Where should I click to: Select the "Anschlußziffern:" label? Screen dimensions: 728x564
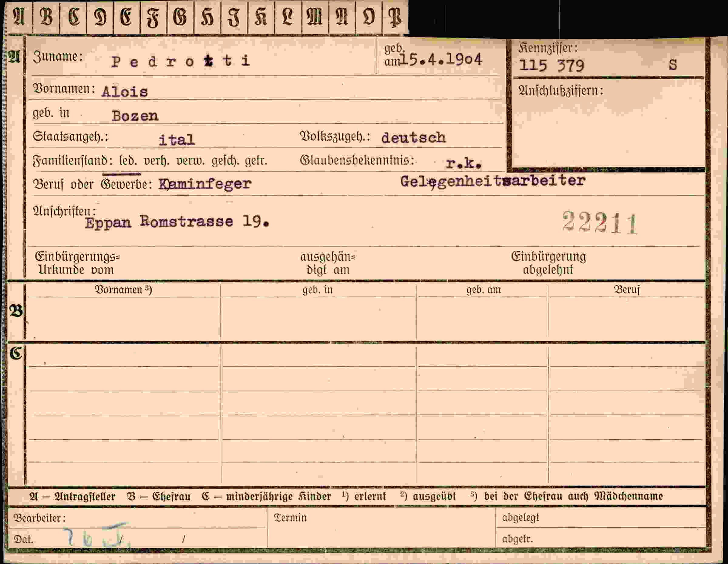point(561,90)
